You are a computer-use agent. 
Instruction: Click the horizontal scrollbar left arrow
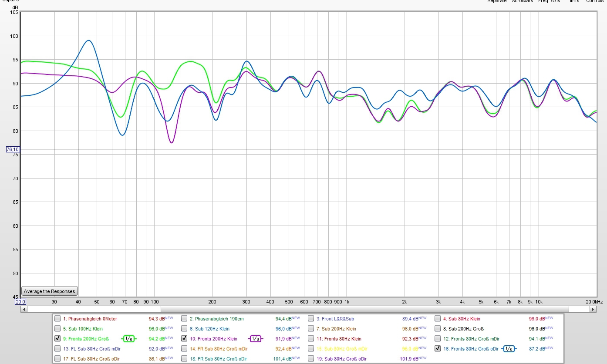pos(24,309)
